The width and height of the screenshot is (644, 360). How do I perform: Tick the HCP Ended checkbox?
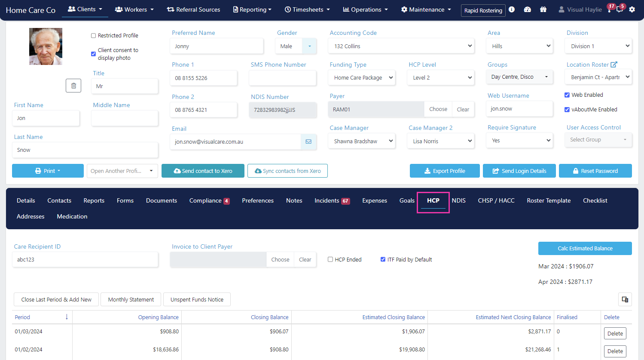coord(330,259)
